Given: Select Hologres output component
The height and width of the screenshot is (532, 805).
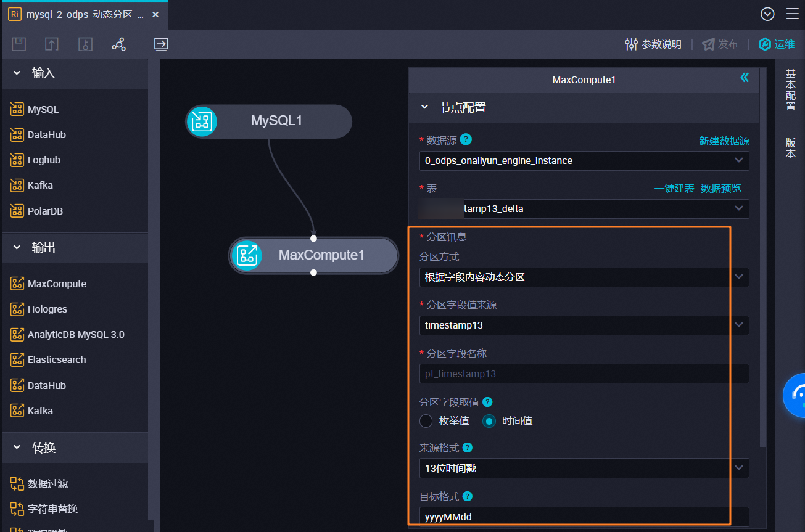Looking at the screenshot, I should (x=39, y=309).
